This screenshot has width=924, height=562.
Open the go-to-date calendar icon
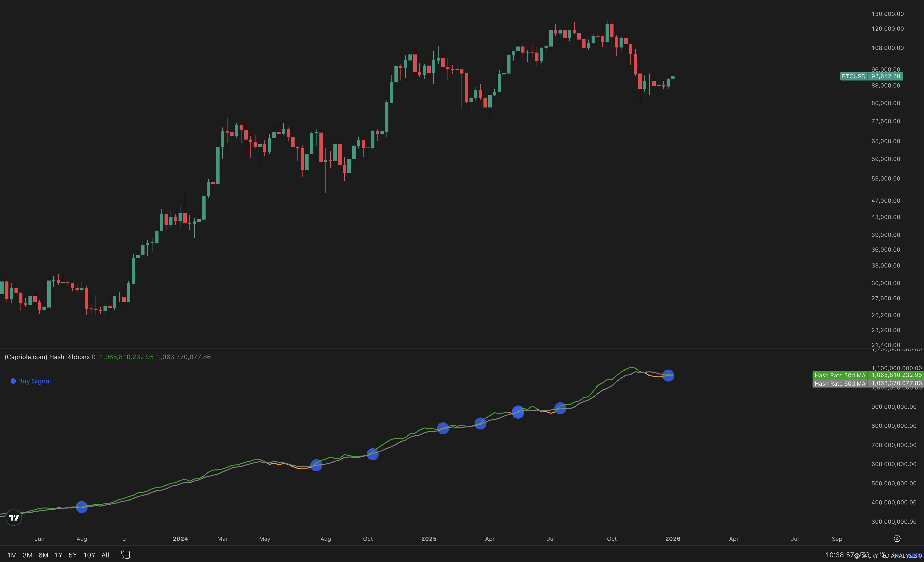125,555
